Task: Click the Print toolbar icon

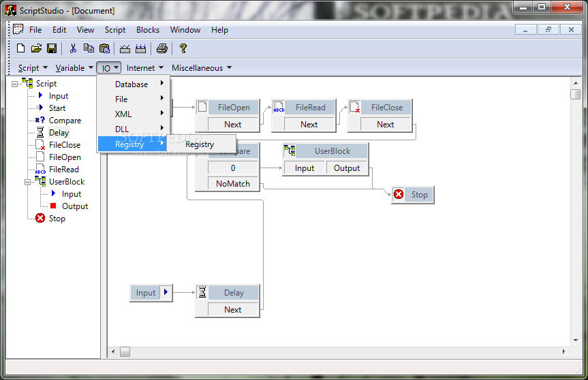Action: [x=162, y=48]
